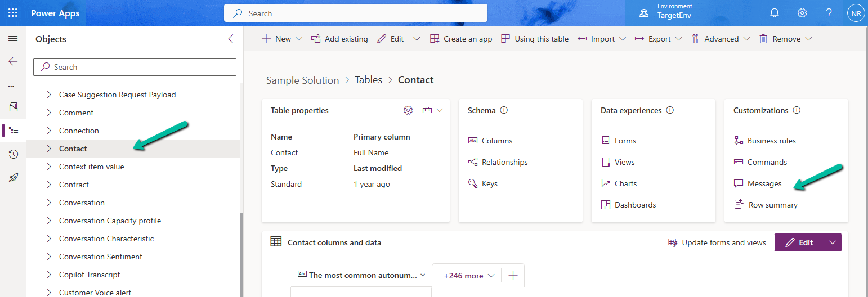The height and width of the screenshot is (297, 868).
Task: Click Create an app
Action: point(461,39)
